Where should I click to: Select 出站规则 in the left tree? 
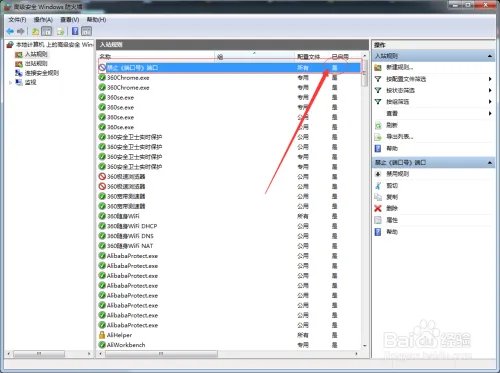(x=36, y=63)
